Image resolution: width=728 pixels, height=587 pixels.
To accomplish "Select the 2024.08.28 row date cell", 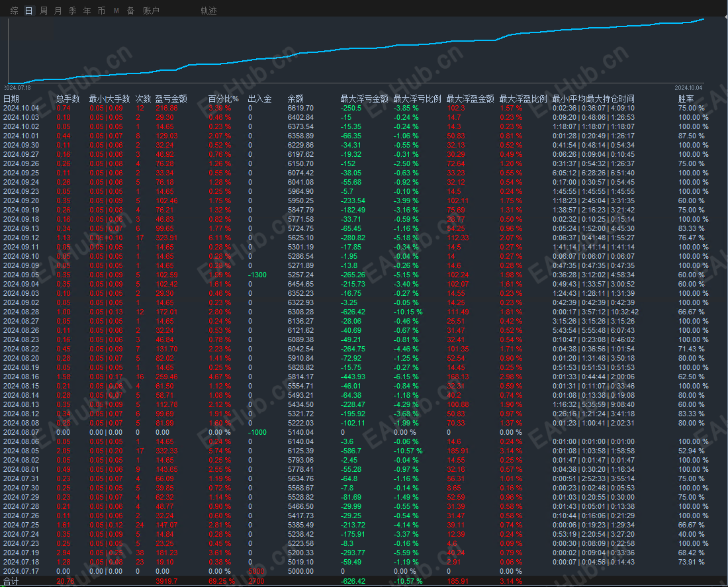I will click(21, 312).
